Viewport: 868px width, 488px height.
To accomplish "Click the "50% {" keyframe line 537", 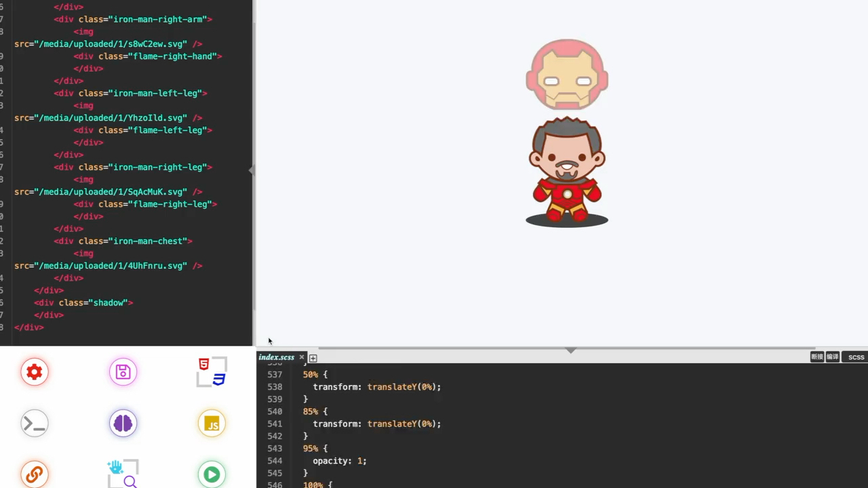I will pos(315,375).
